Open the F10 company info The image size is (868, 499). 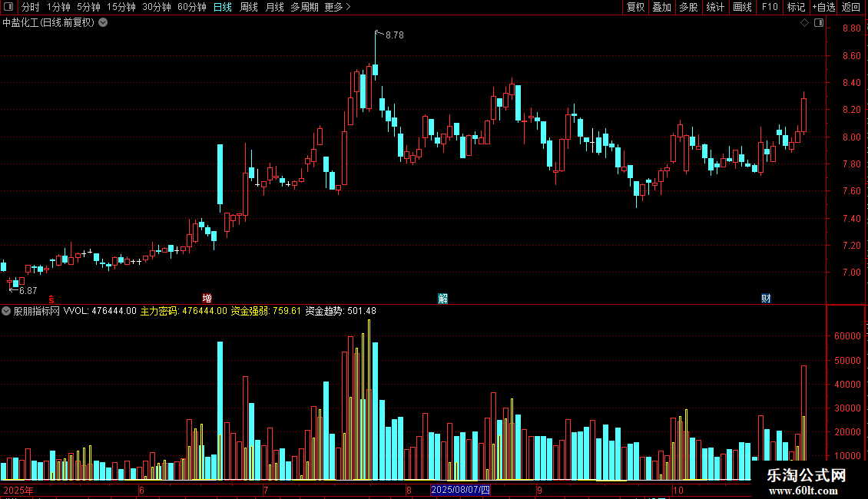point(770,7)
